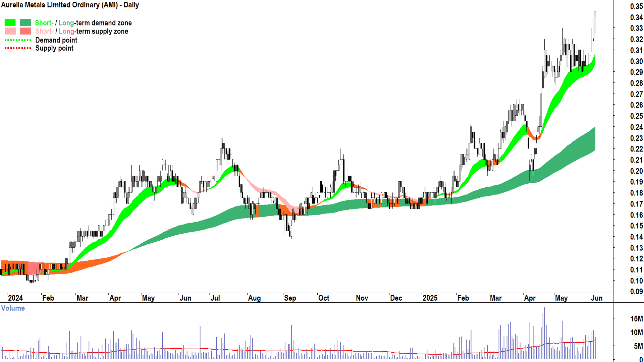Viewport: 644px width, 362px height.
Task: Click the 'May' 2024 date axis label
Action: click(x=148, y=298)
